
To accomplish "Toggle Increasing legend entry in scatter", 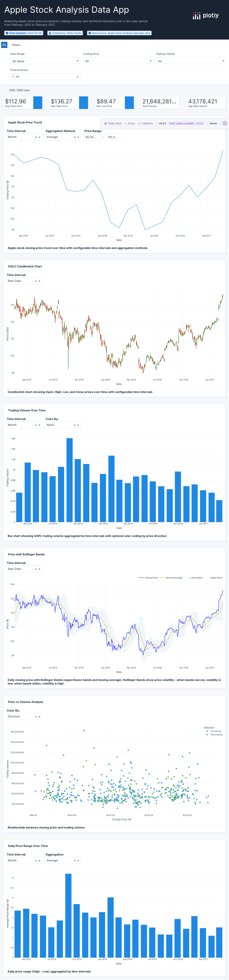I will [214, 731].
